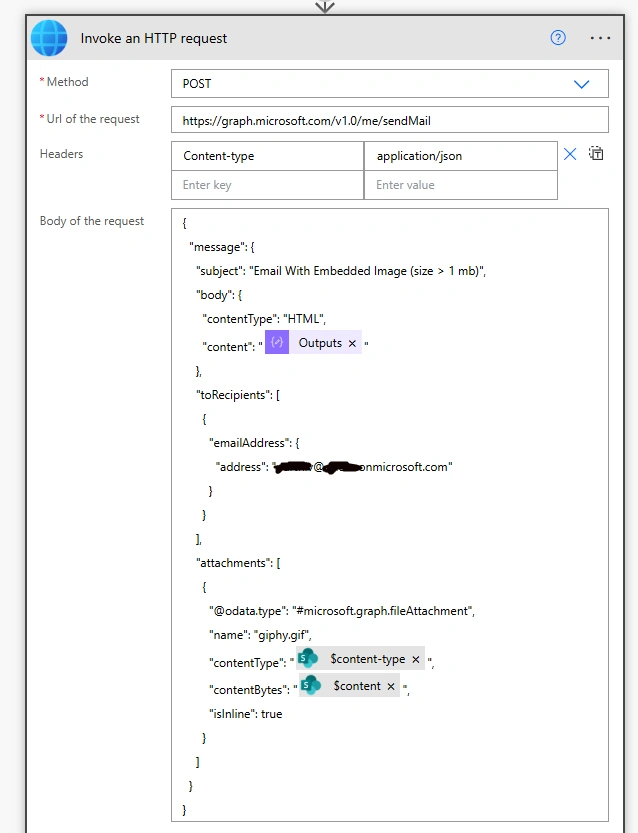Open the action's three-dot options menu
The height and width of the screenshot is (833, 638).
coord(600,38)
